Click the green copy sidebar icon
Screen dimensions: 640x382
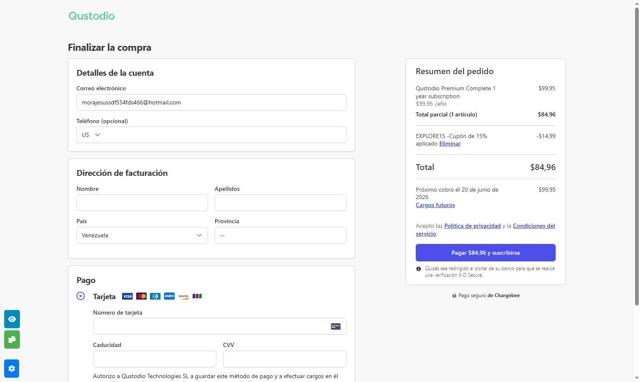coord(12,340)
